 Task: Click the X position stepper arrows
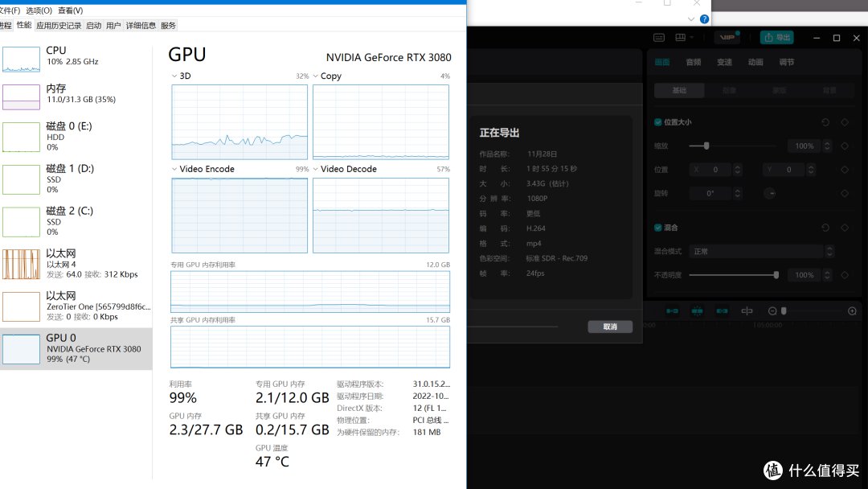tap(737, 170)
